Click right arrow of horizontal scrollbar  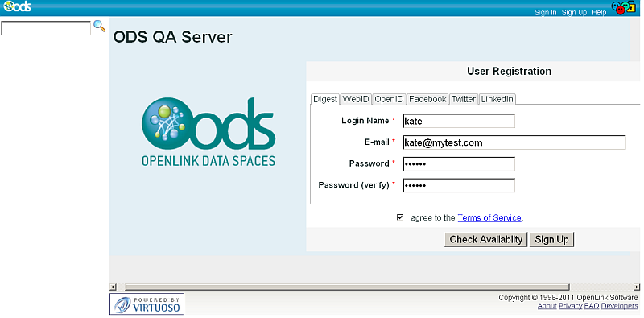[x=637, y=287]
